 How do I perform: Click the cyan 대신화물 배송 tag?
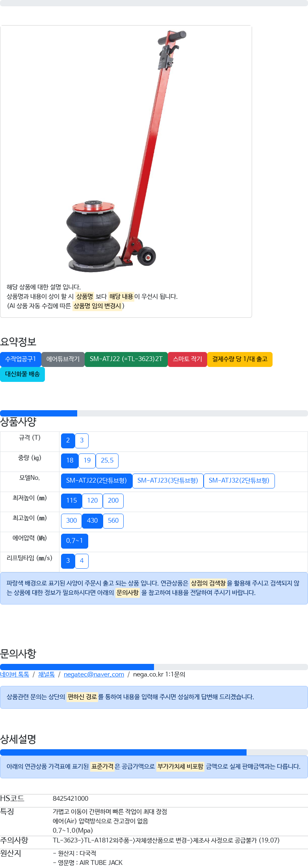[x=22, y=374]
